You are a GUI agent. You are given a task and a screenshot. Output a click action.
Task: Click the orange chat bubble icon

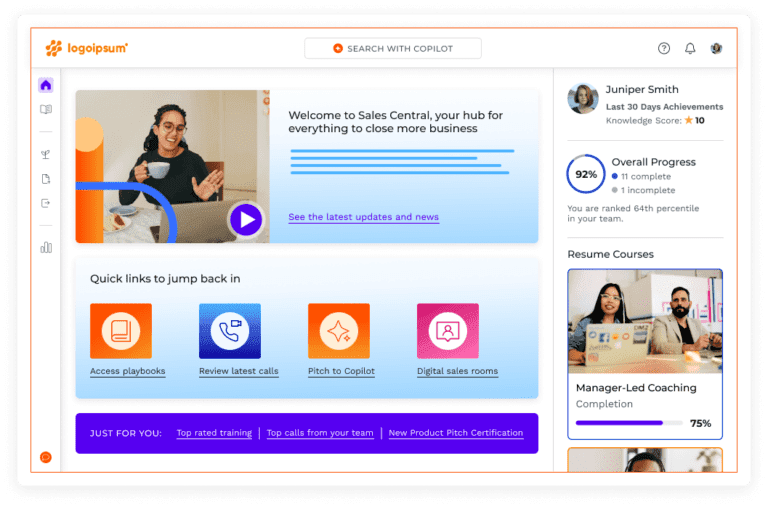point(46,457)
